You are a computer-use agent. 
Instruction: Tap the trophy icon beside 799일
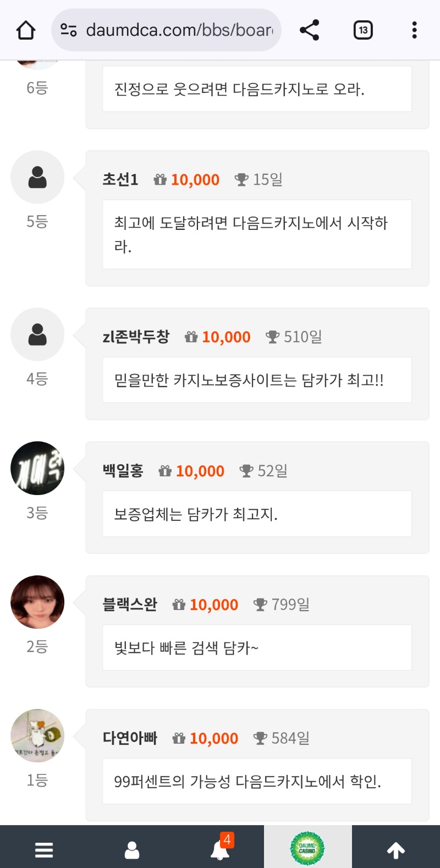coord(260,605)
